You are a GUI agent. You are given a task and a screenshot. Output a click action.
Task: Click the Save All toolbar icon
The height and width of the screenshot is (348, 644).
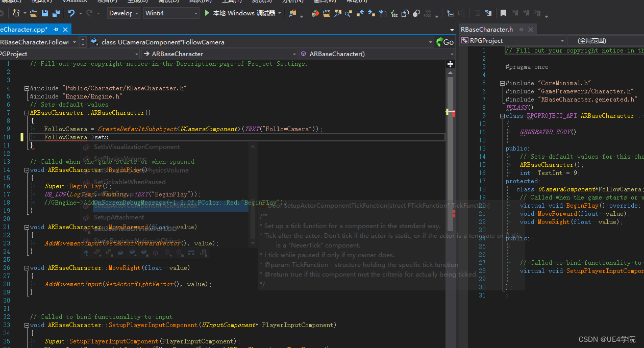[55, 13]
